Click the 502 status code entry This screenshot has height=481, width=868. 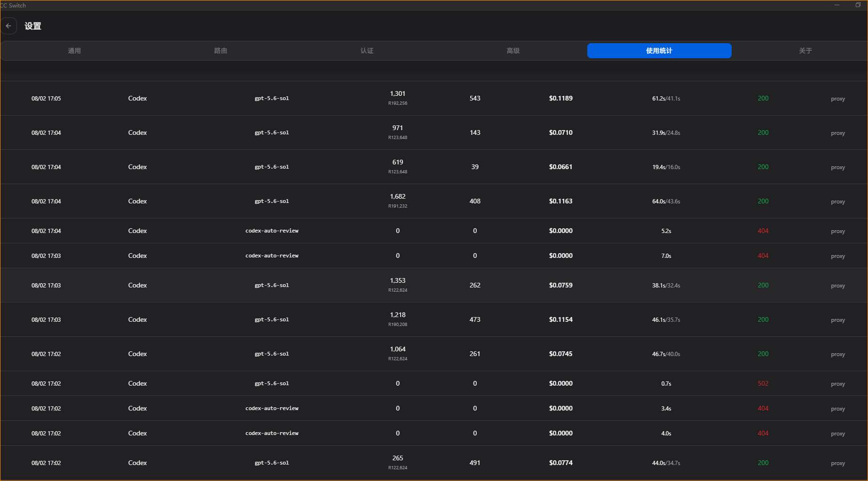coord(763,383)
